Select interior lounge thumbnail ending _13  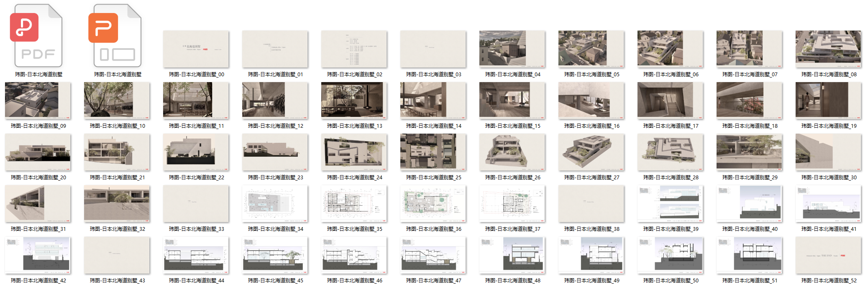click(x=354, y=101)
